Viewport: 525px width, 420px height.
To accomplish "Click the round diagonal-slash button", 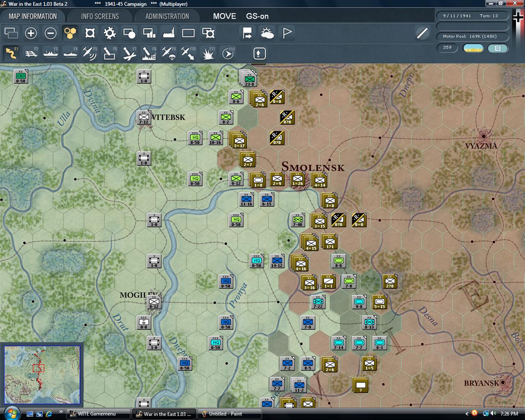I will 422,33.
